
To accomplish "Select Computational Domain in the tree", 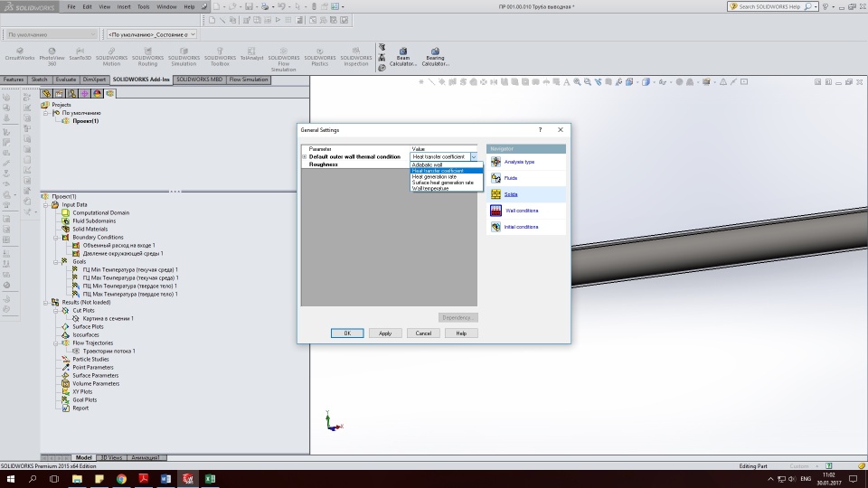I will pyautogui.click(x=100, y=212).
